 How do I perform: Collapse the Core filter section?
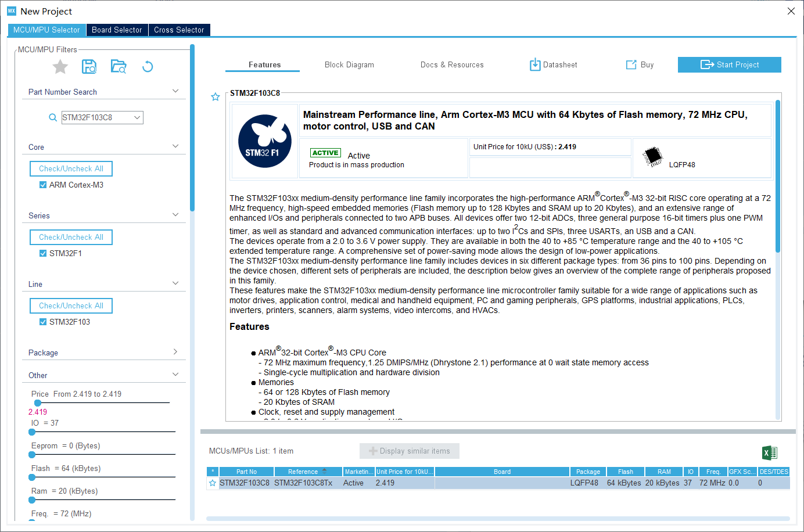point(175,147)
